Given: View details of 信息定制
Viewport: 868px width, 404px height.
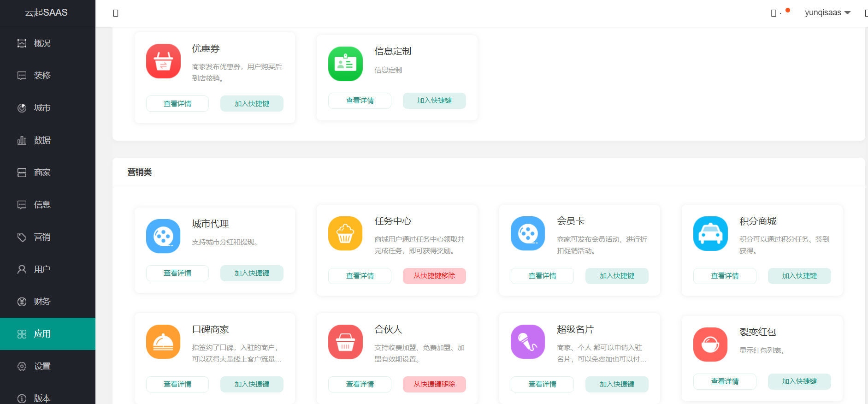Looking at the screenshot, I should pyautogui.click(x=360, y=101).
